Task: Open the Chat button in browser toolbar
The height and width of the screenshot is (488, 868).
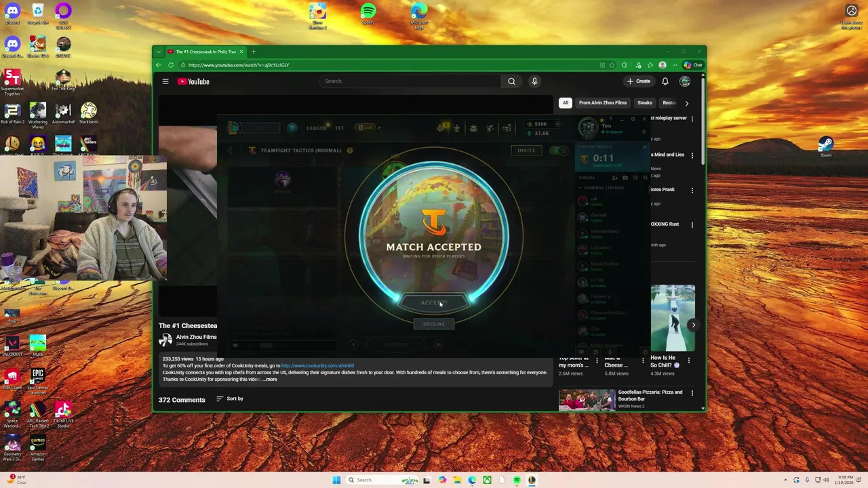Action: (x=693, y=65)
